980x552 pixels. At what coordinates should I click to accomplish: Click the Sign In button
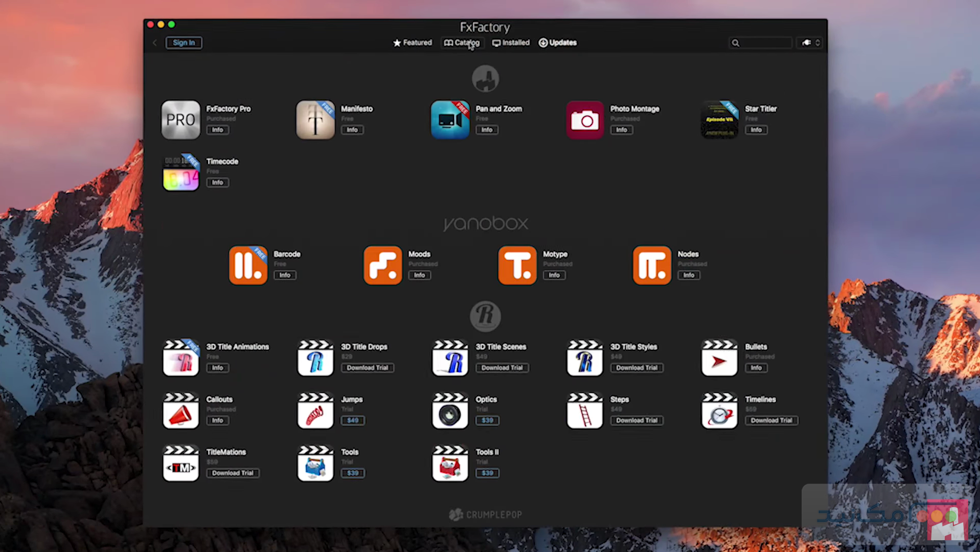[184, 43]
